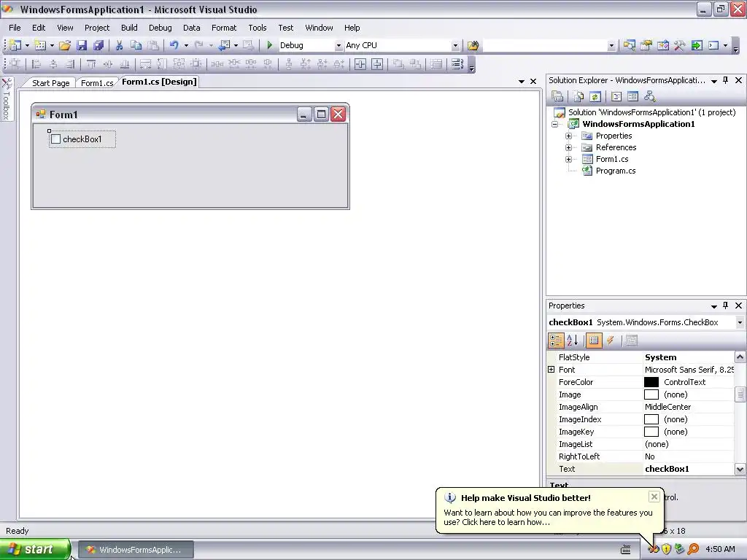Open the Format menu

224,28
